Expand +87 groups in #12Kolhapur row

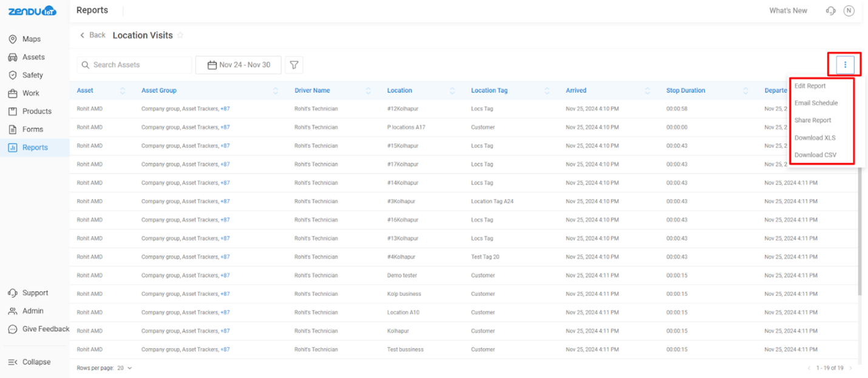pos(225,109)
